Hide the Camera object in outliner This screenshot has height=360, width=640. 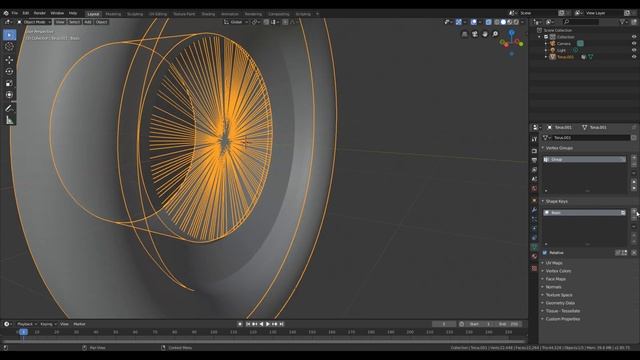tap(634, 43)
